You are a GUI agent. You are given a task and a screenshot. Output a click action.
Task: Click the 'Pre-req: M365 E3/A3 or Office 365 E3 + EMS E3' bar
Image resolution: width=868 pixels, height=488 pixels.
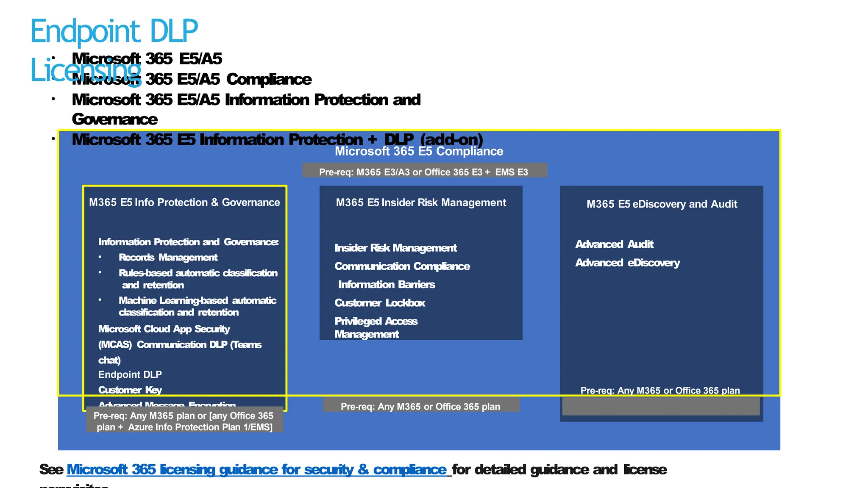point(425,170)
